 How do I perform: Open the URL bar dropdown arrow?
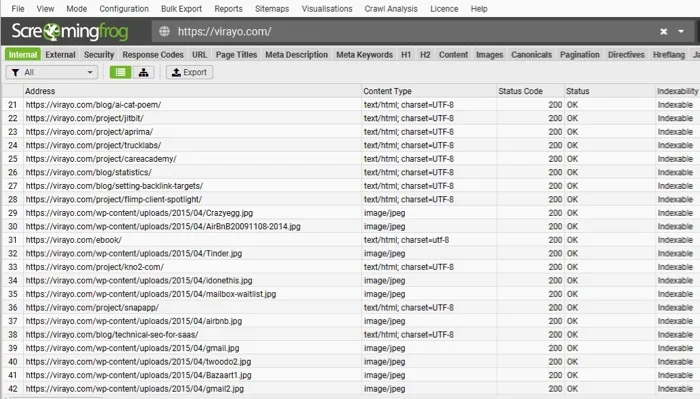[x=681, y=31]
